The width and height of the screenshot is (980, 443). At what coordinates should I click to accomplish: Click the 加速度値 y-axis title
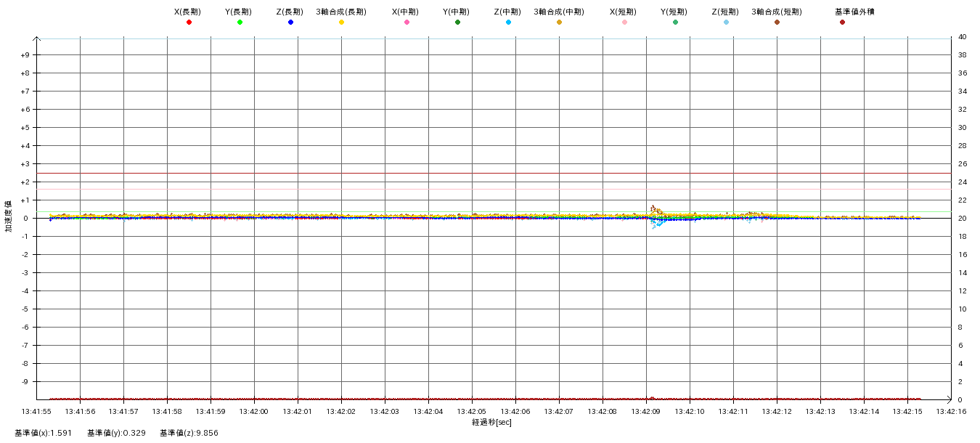9,216
